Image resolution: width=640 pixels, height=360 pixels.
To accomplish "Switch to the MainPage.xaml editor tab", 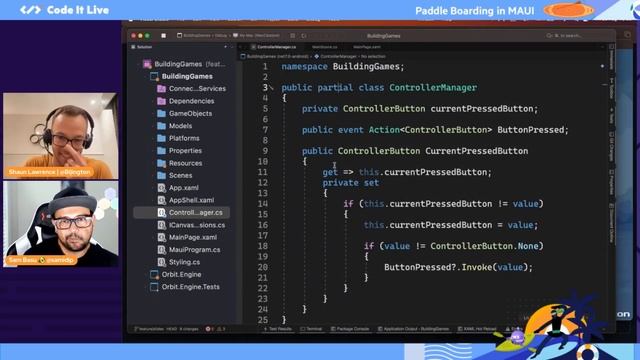I will [x=367, y=47].
